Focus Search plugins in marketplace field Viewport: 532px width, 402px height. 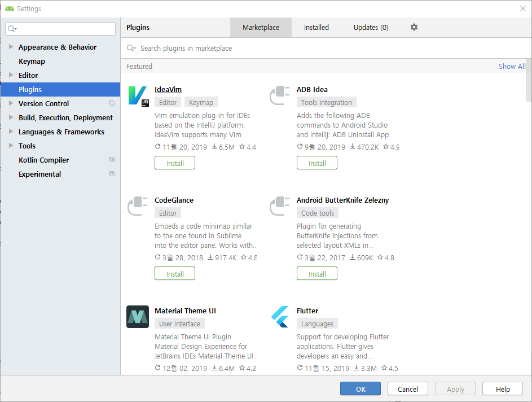pyautogui.click(x=326, y=48)
